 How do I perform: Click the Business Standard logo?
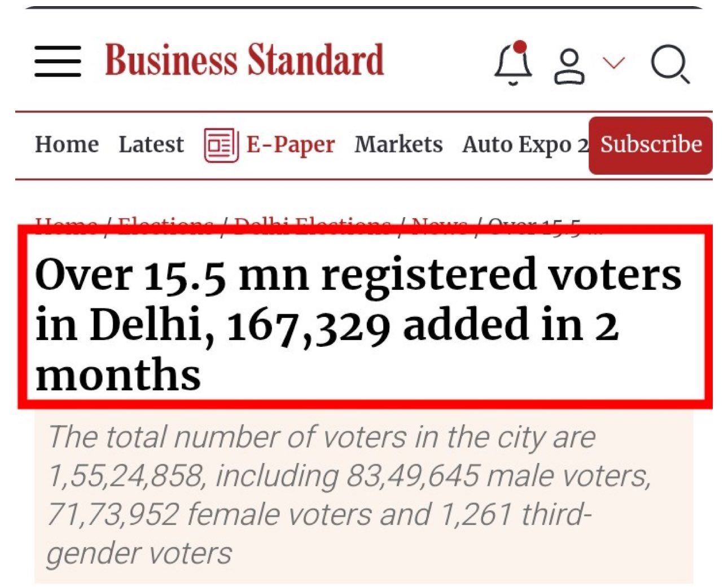point(244,60)
